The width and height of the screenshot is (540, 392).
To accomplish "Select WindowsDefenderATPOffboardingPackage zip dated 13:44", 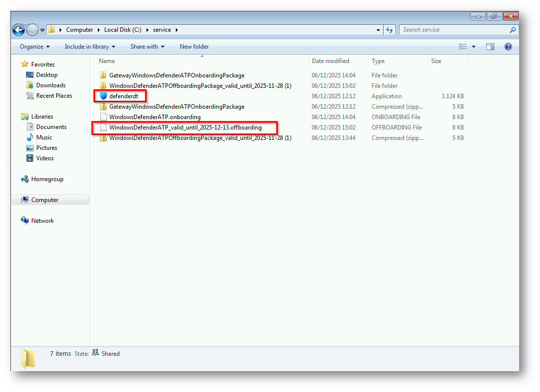I will pyautogui.click(x=200, y=138).
